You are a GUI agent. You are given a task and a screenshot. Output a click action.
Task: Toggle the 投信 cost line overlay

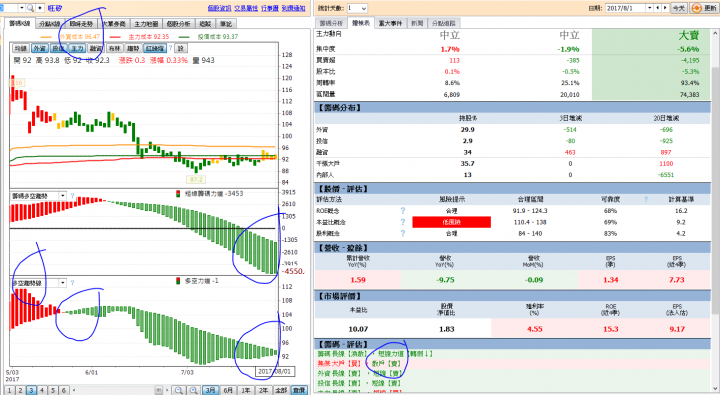tap(58, 48)
